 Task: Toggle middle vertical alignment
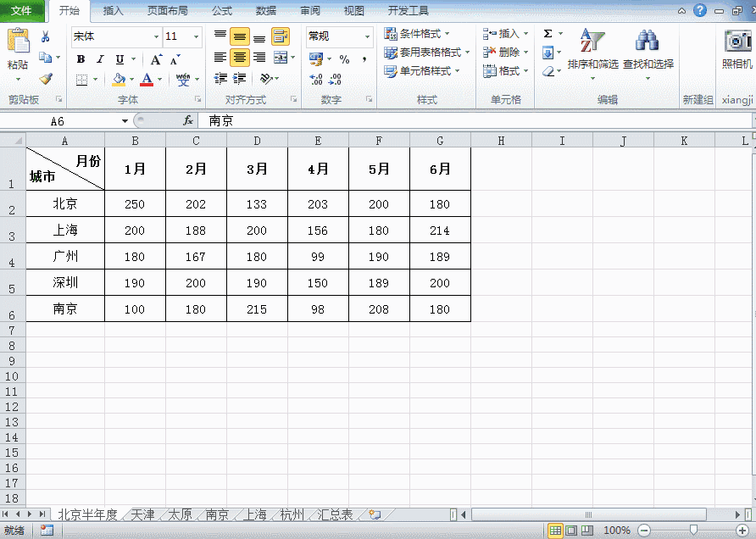pos(240,36)
